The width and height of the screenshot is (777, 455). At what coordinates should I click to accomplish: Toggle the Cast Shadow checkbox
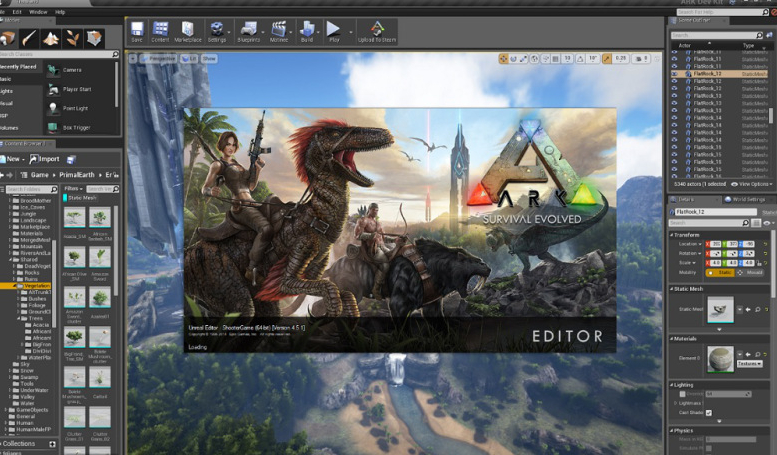pyautogui.click(x=709, y=412)
